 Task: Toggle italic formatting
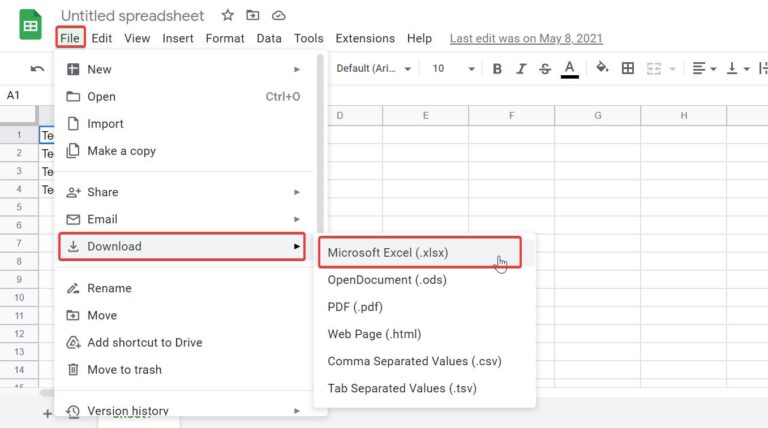(521, 69)
